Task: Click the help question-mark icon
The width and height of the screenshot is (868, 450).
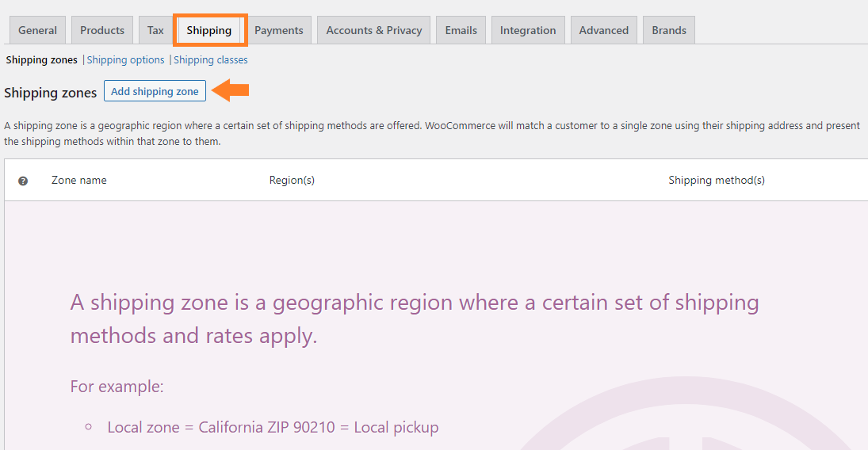Action: click(23, 181)
